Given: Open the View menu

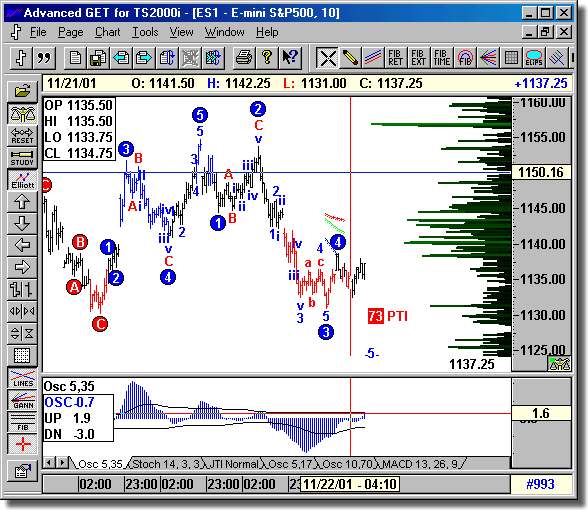Looking at the screenshot, I should [x=182, y=32].
